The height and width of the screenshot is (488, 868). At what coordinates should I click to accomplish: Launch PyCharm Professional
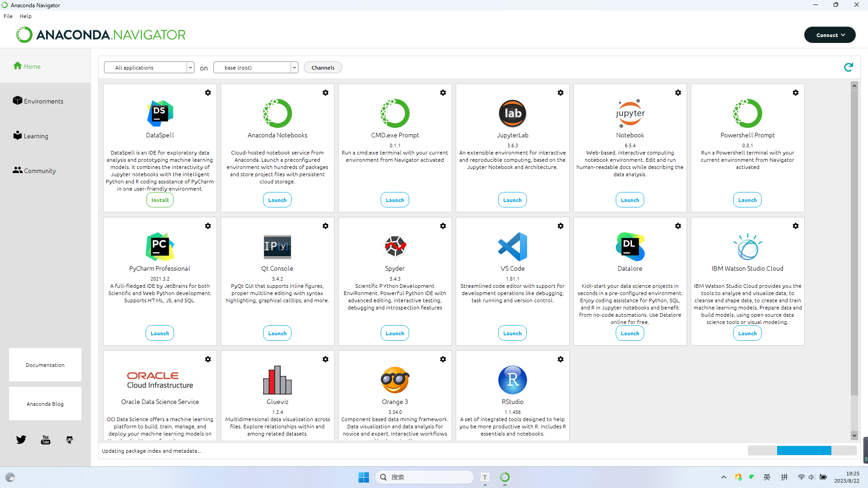point(160,333)
